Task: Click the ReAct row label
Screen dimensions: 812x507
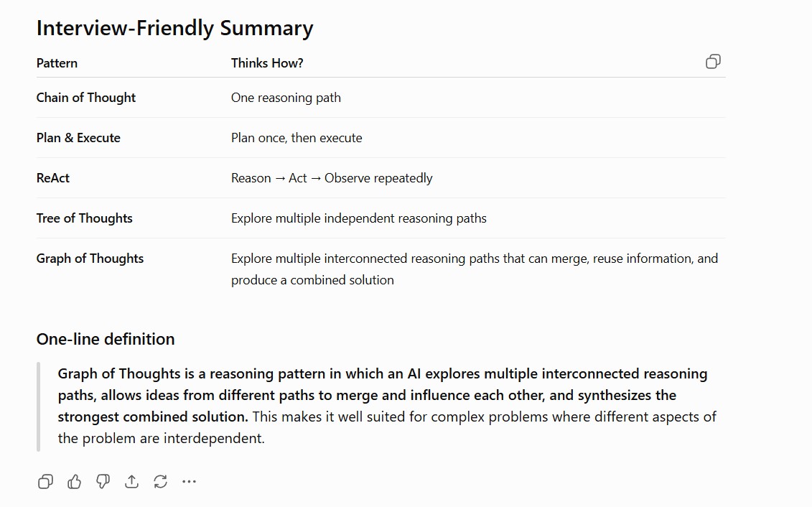Action: pos(53,178)
